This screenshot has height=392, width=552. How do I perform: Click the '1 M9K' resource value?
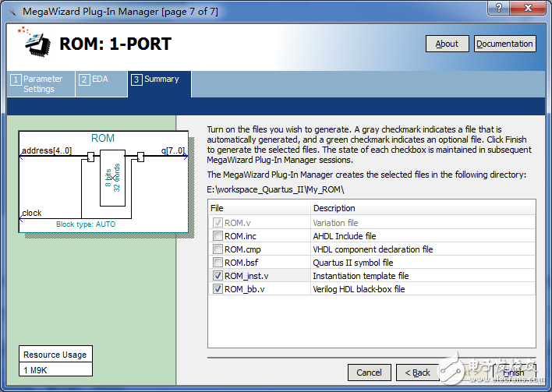point(35,370)
